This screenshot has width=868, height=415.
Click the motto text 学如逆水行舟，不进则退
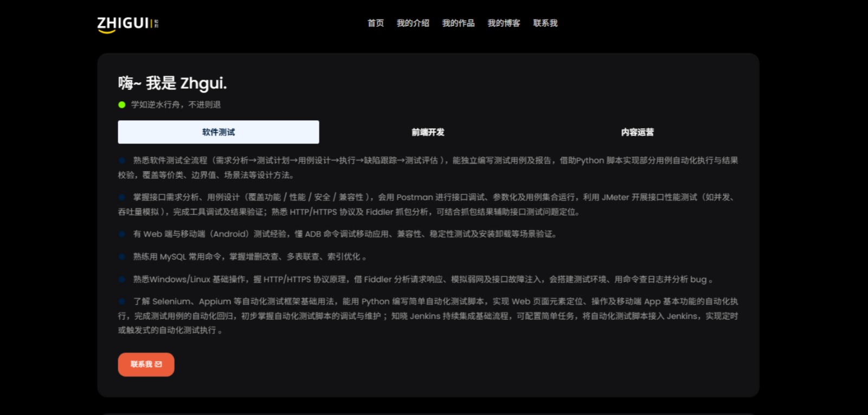click(176, 105)
